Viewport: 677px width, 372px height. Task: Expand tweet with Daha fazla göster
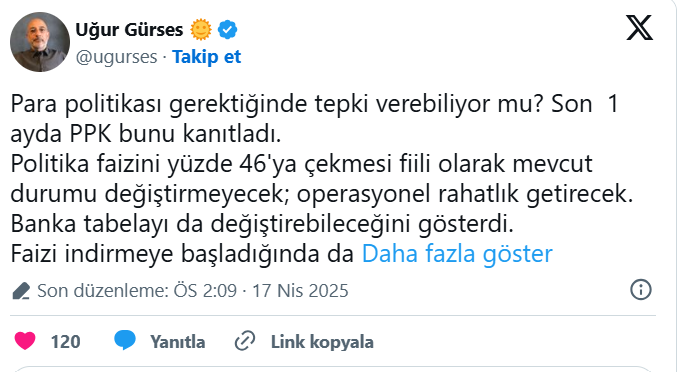coord(457,254)
